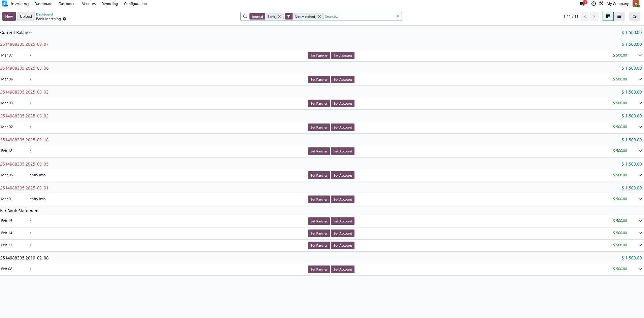This screenshot has width=644, height=318.
Task: Open the chatter conversation icon
Action: pyautogui.click(x=634, y=16)
